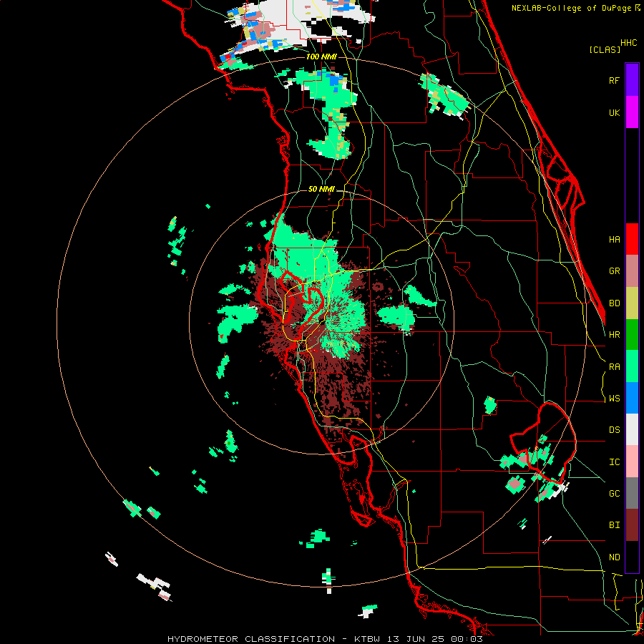The width and height of the screenshot is (644, 644).
Task: Click the 'HYDROMETEOR CLASSIFICATION - KTBW' title at bottom
Action: click(273, 639)
